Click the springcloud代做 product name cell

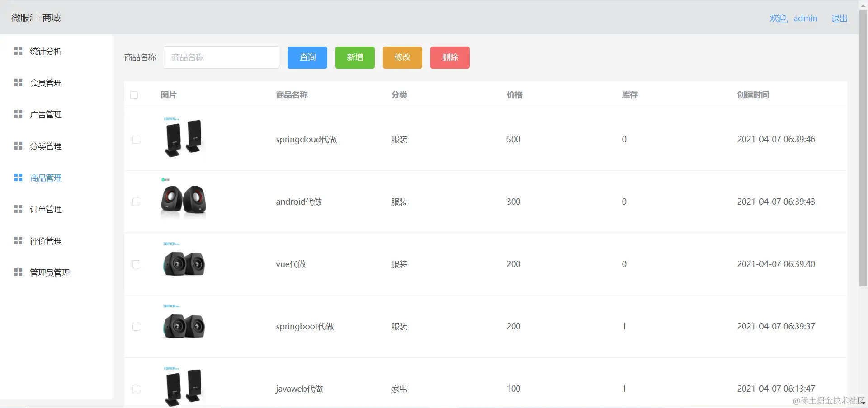[307, 140]
